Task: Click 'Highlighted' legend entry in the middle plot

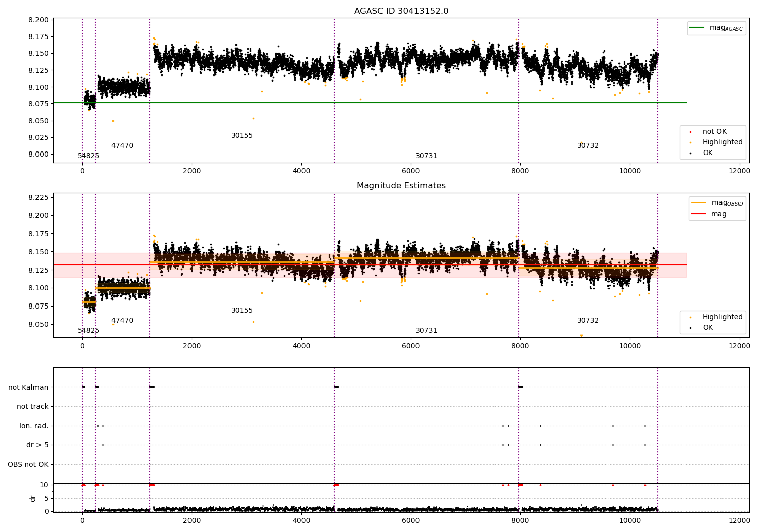Action: point(715,317)
